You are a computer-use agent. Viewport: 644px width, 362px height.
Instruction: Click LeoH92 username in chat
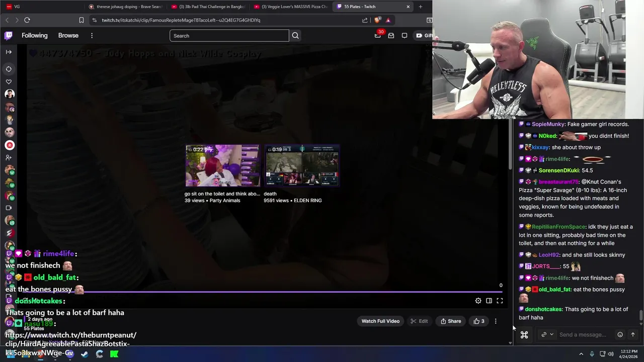(x=548, y=255)
